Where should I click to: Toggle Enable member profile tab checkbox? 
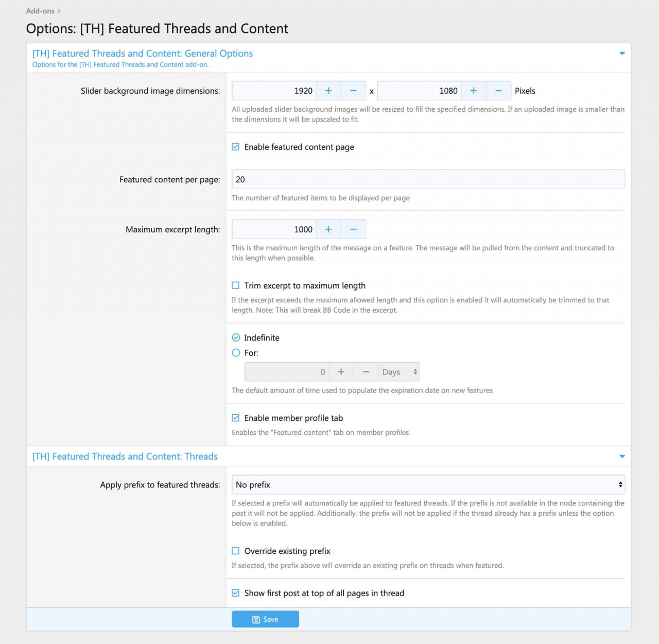click(x=236, y=418)
